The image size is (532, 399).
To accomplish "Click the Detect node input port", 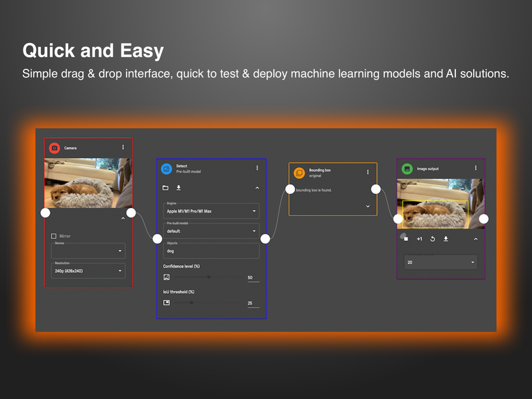I will [x=157, y=239].
